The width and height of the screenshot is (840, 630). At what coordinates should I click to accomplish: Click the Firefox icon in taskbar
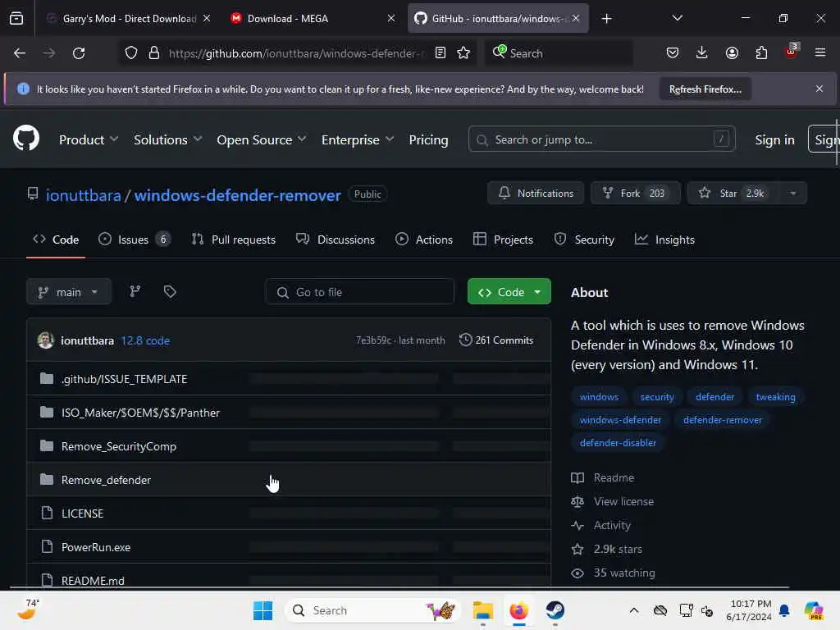coord(518,610)
